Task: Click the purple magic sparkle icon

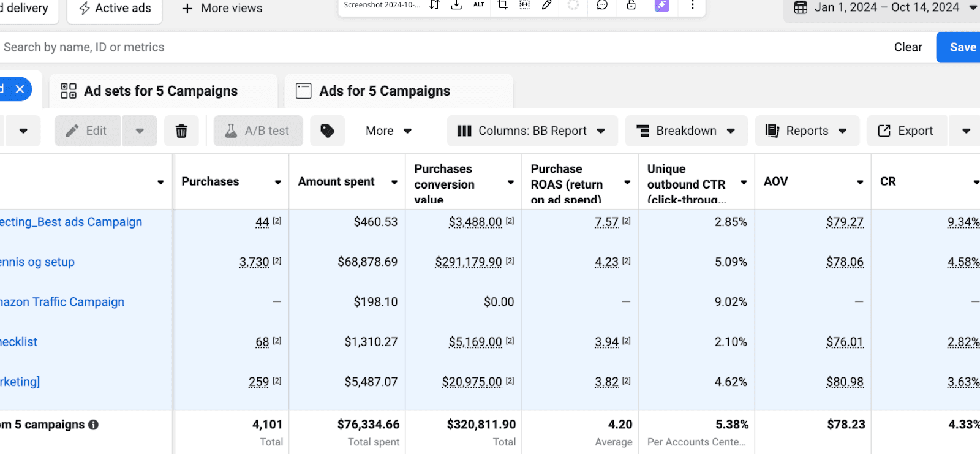Action: point(662,6)
